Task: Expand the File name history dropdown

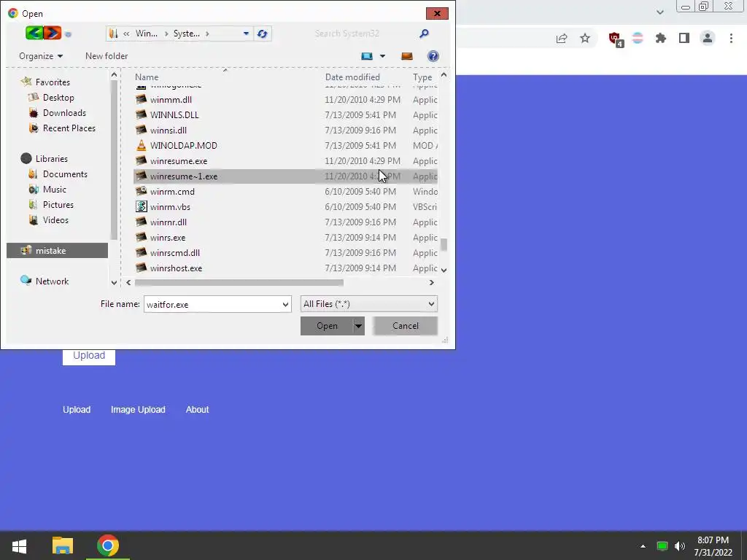Action: pos(285,304)
